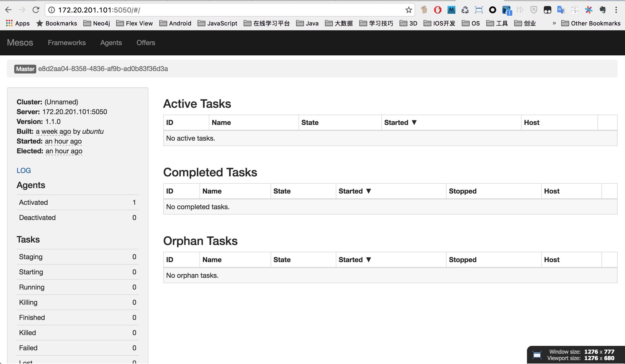Open the Apps grid shortcut
This screenshot has height=364, width=625.
tap(18, 23)
